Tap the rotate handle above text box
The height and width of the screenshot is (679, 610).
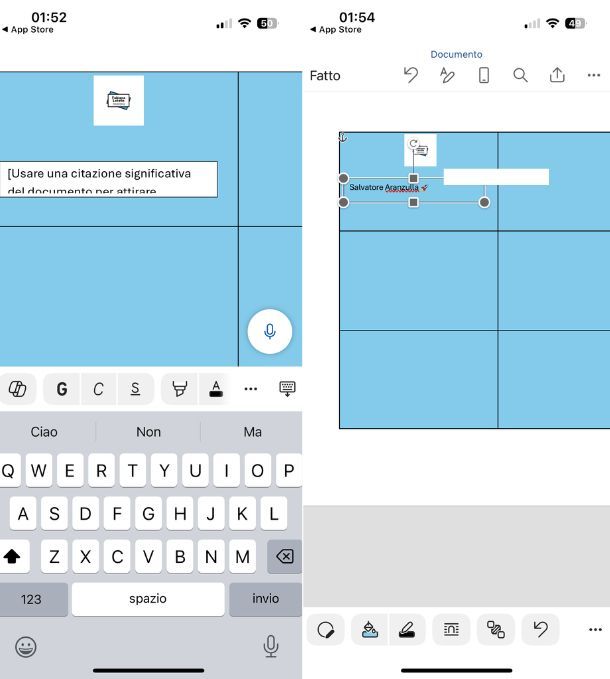pos(413,143)
